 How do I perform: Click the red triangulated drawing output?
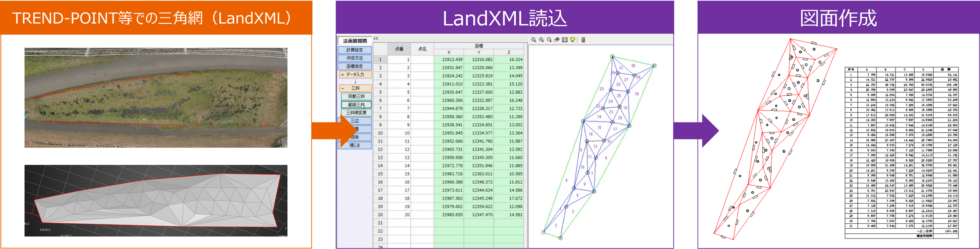(775, 139)
